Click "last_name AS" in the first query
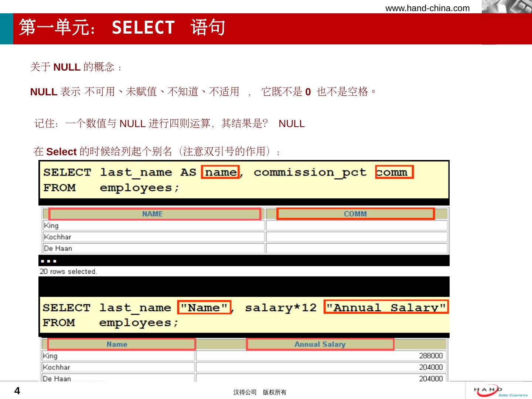Viewport: 532px width, 399px height. (x=148, y=172)
